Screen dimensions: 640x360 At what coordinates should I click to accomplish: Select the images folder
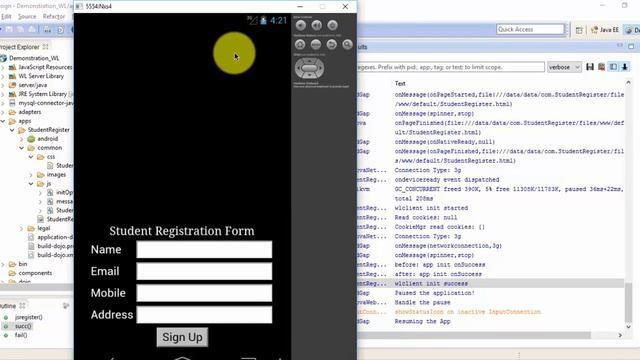tap(56, 175)
